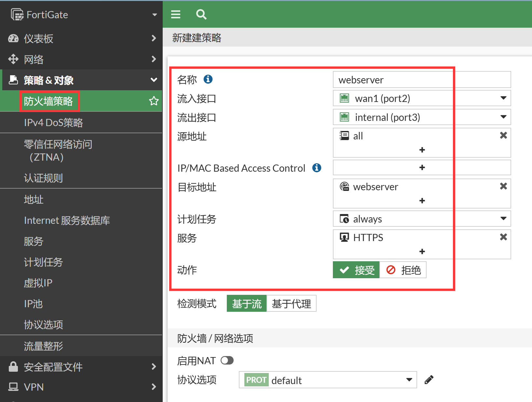Favorite 防火墙策略 with the star icon
Screen dimensions: 532x402
point(154,101)
